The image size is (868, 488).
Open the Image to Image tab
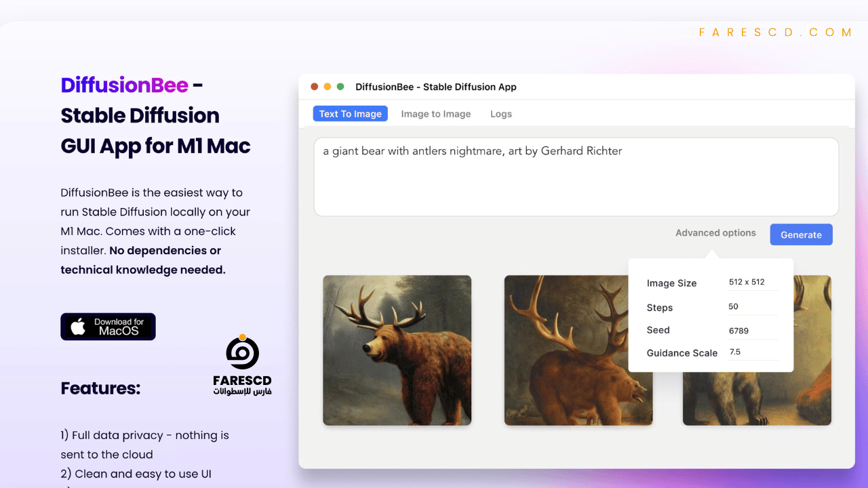[436, 114]
